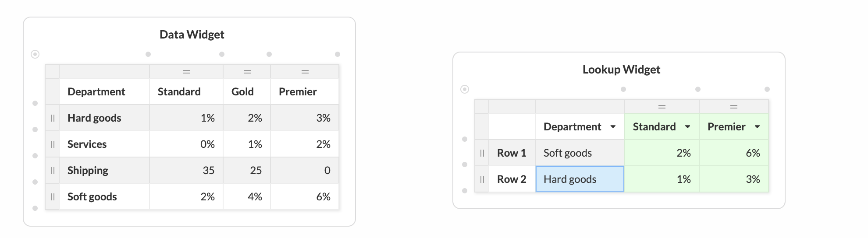Click the column handle above Data Widget Standard
The width and height of the screenshot is (868, 238).
pyautogui.click(x=186, y=72)
